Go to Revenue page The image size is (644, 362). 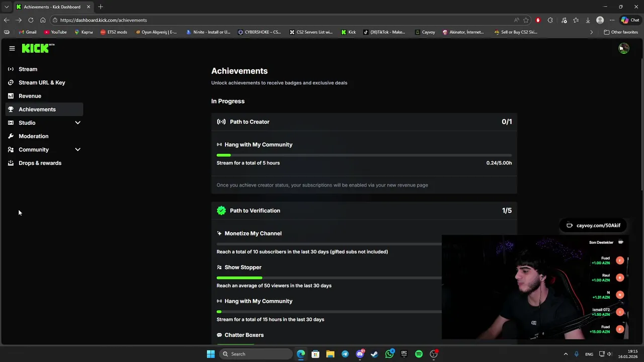pyautogui.click(x=44, y=96)
